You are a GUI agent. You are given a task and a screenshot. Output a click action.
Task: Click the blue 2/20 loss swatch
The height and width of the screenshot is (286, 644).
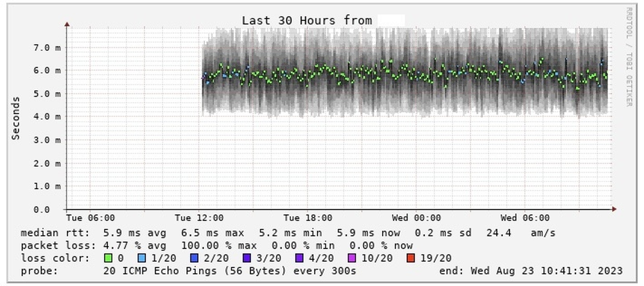tap(194, 258)
